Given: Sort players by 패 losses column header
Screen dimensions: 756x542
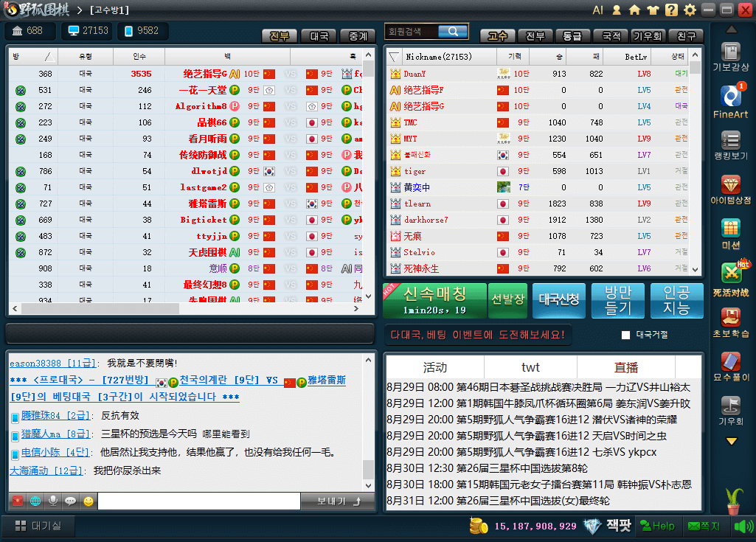Looking at the screenshot, I should [586, 57].
